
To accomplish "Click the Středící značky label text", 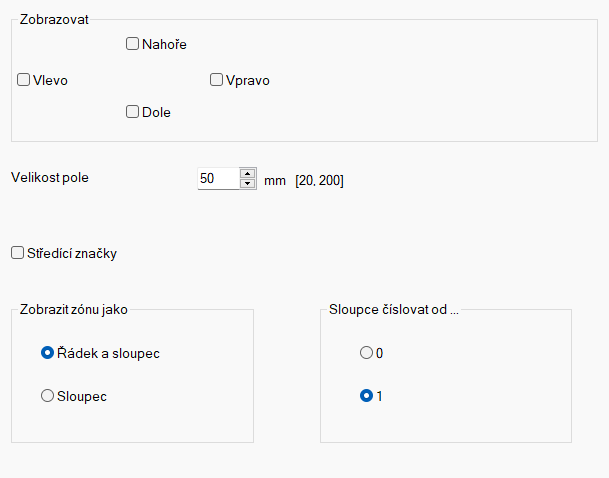I will click(x=72, y=253).
